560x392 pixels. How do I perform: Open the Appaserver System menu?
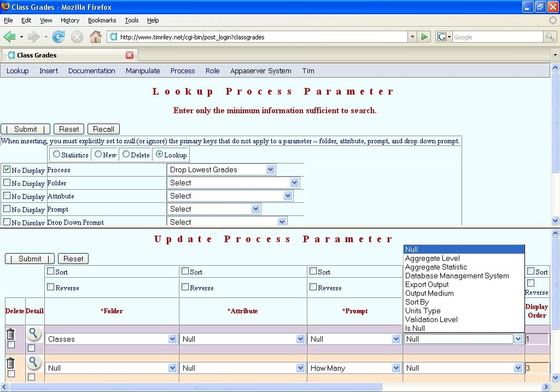(x=261, y=71)
